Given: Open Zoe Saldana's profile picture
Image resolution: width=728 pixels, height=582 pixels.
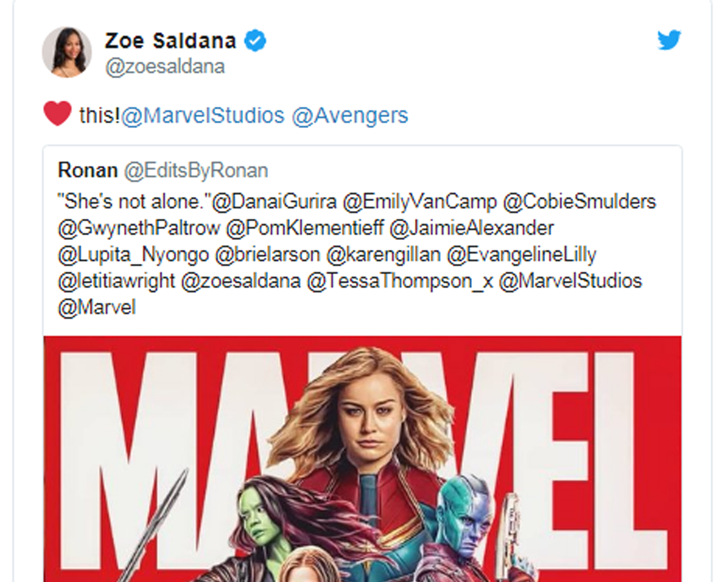Looking at the screenshot, I should pyautogui.click(x=67, y=52).
